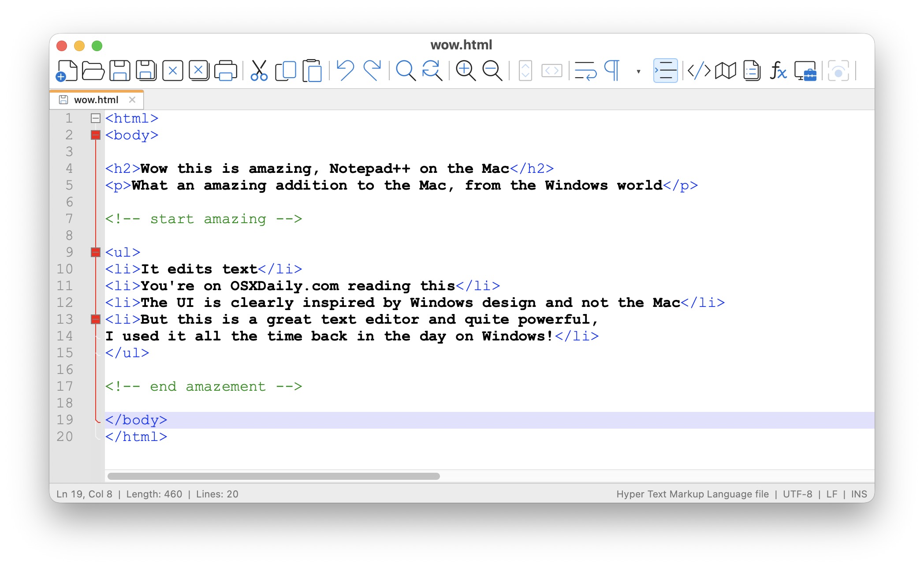Redo the last undone edit
The image size is (924, 568).
372,71
